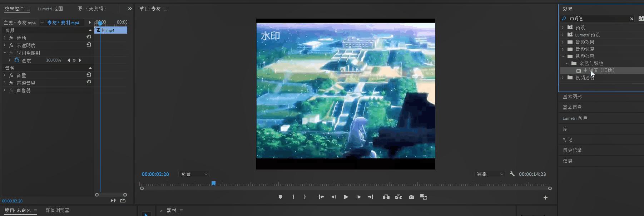Expand the 不透明度 effect properties

(5, 45)
